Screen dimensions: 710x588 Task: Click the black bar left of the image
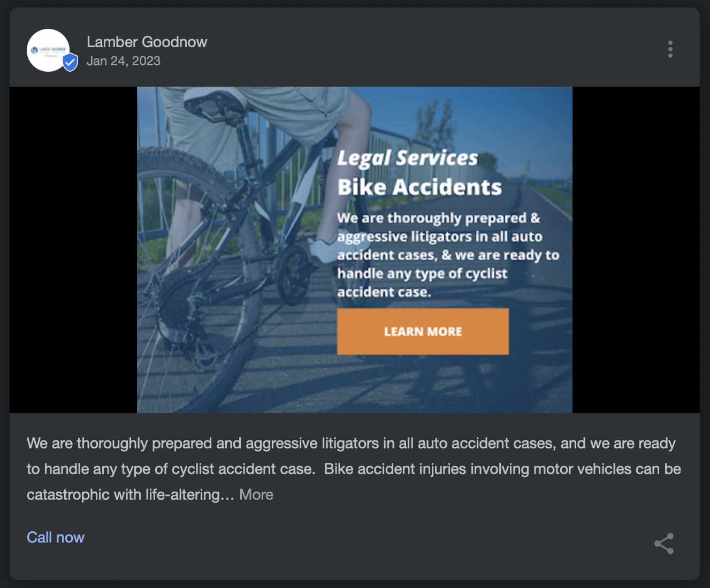click(73, 250)
